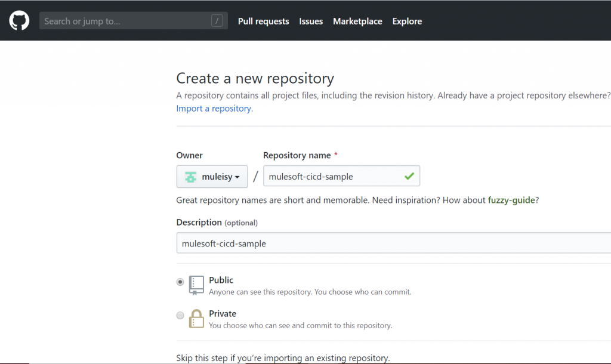Go to Issues in the header
611x364 pixels.
tap(311, 21)
